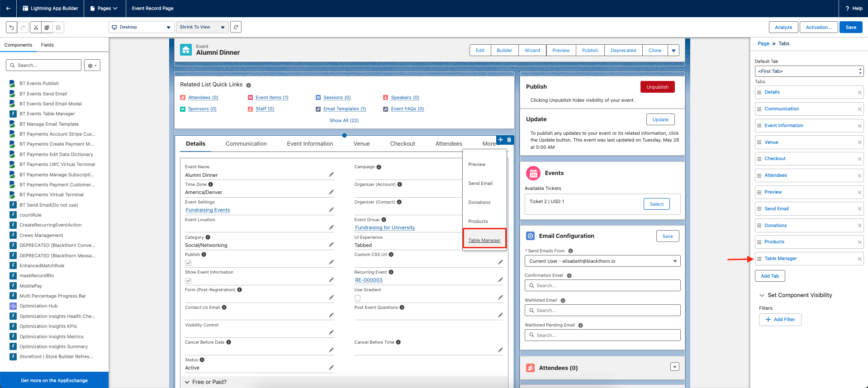Remove the Table Manager tab with X
This screenshot has height=388, width=868.
click(x=859, y=259)
